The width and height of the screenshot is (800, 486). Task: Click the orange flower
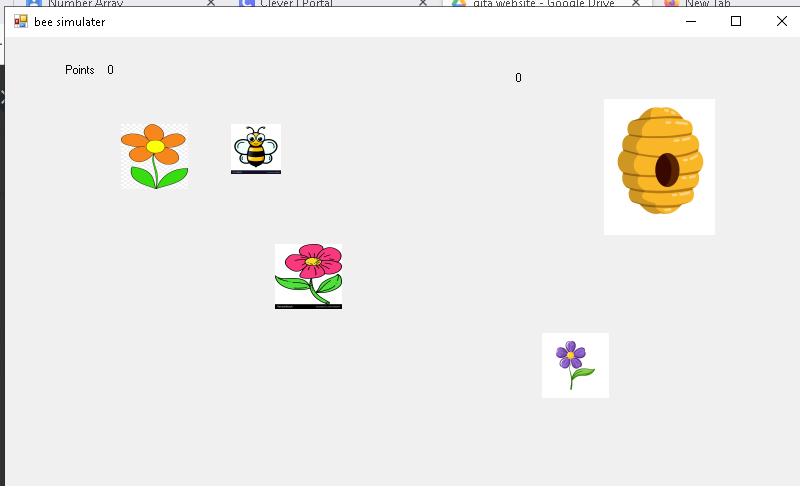154,156
